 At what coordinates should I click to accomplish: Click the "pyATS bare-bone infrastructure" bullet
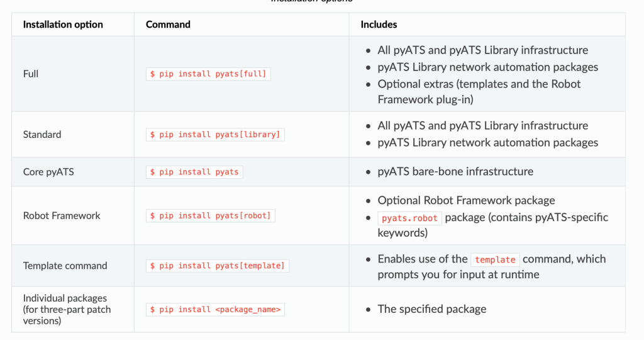(x=455, y=171)
